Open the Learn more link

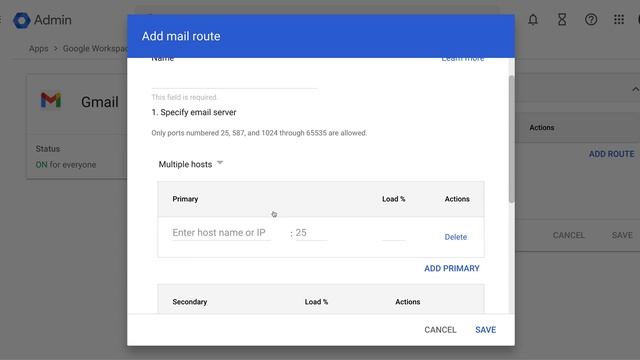462,59
